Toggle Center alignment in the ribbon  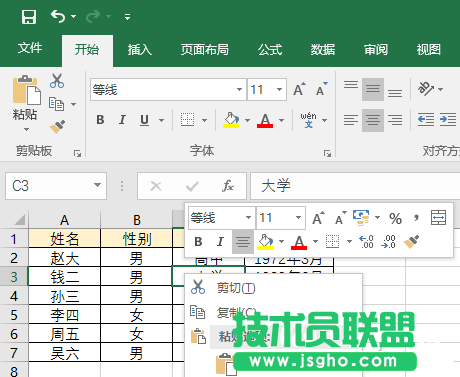[x=373, y=120]
